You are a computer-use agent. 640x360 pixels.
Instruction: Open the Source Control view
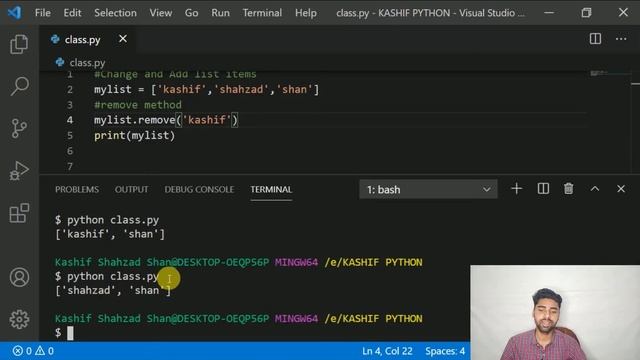click(19, 129)
